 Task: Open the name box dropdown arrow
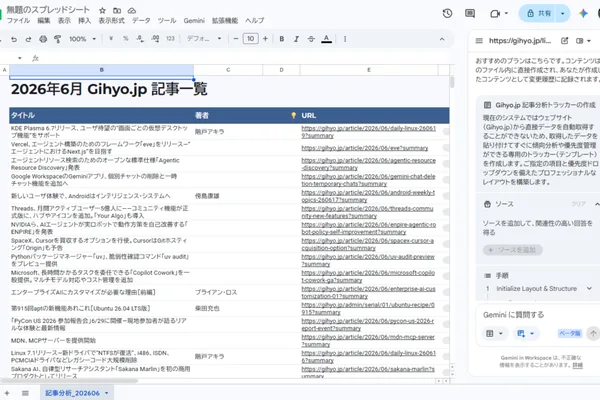click(x=20, y=58)
